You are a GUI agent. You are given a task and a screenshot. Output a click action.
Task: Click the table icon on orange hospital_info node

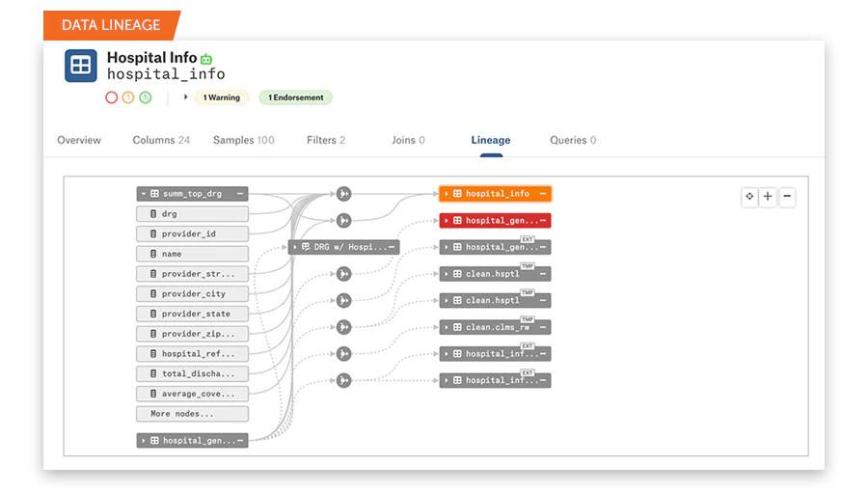pyautogui.click(x=457, y=194)
